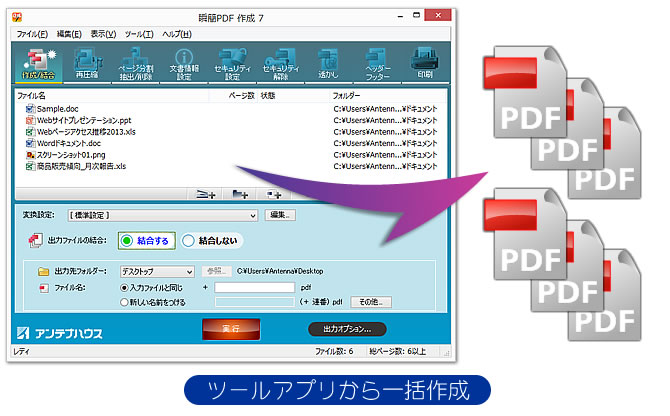The height and width of the screenshot is (416, 670).
Task: Click the その他.. button
Action: tap(371, 302)
